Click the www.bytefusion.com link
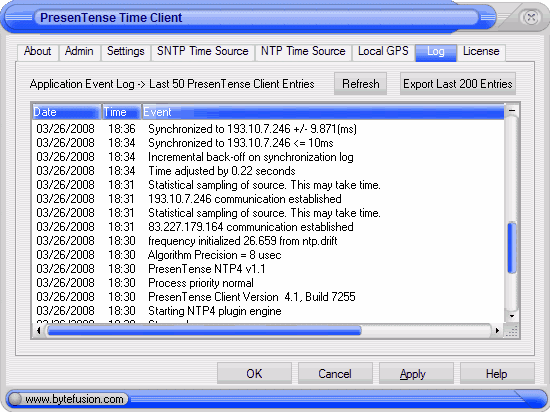This screenshot has height=412, width=550. click(x=74, y=399)
